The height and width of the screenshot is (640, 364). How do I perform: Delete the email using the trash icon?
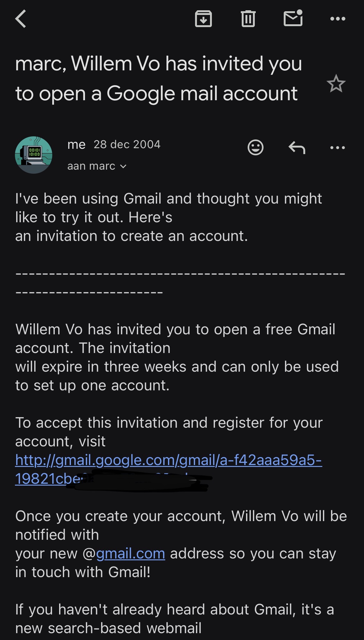tap(248, 19)
